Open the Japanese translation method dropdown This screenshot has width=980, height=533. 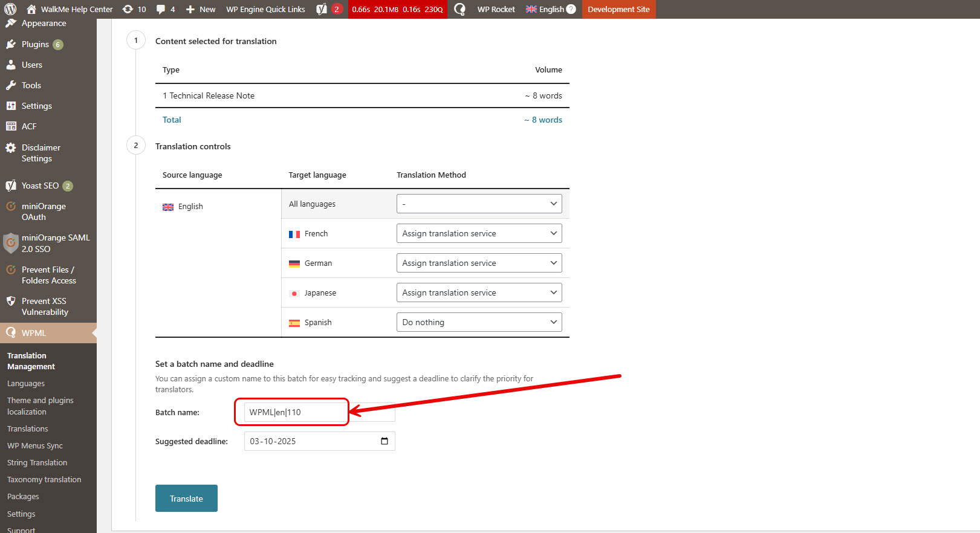coord(479,292)
